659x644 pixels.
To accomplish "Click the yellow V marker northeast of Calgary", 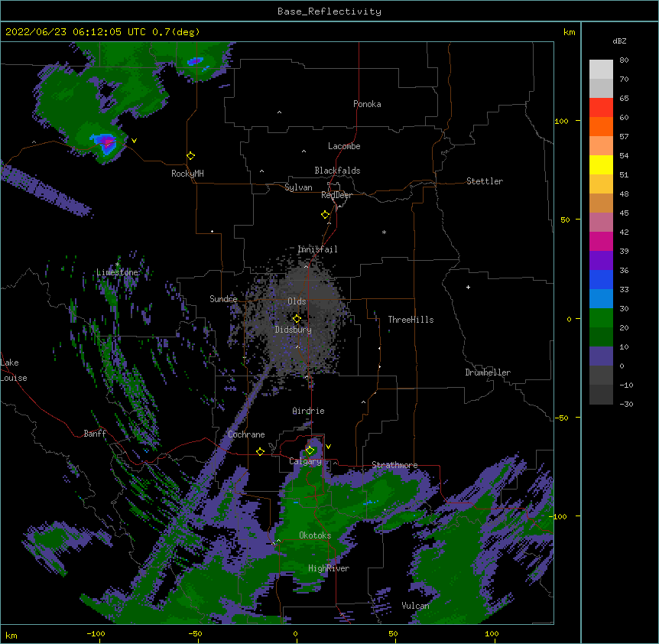I will pyautogui.click(x=328, y=447).
